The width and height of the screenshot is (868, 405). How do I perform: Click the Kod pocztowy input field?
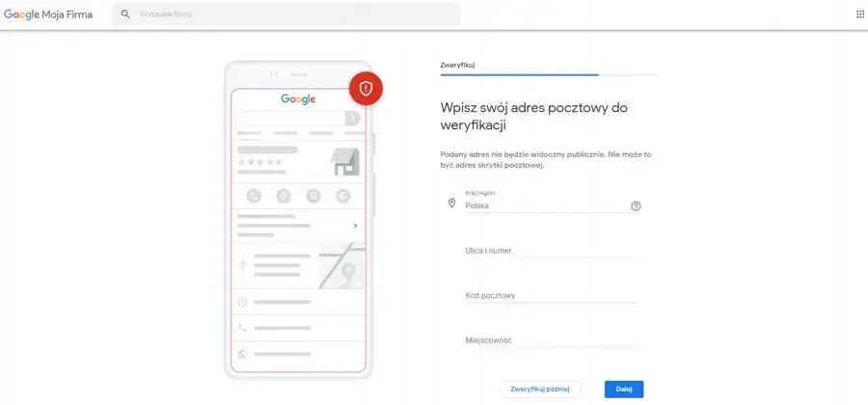pyautogui.click(x=551, y=296)
